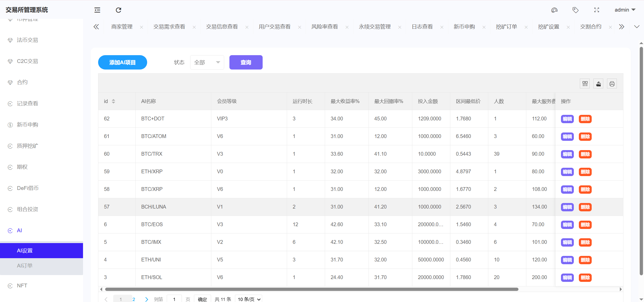Open the 10 条/页 page size selector

[x=249, y=299]
